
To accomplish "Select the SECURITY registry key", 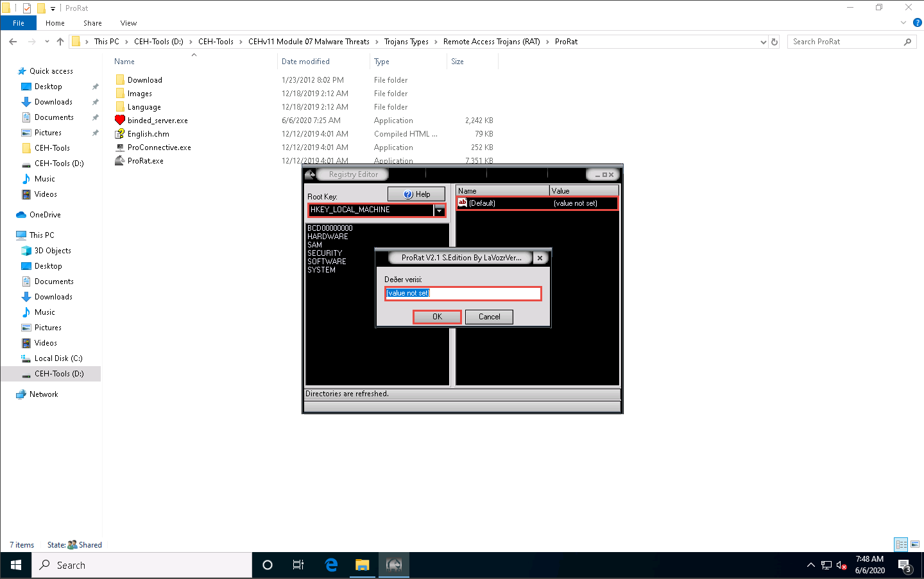I will coord(325,253).
